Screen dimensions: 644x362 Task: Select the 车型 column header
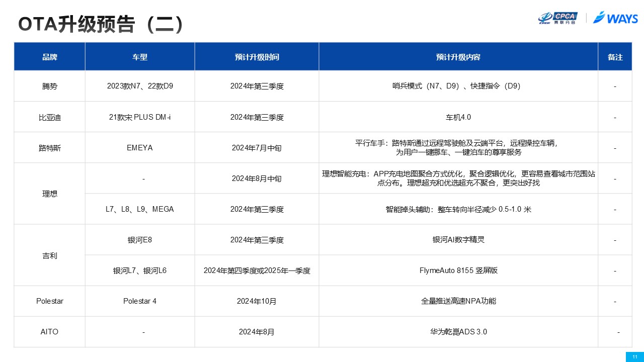tap(140, 57)
